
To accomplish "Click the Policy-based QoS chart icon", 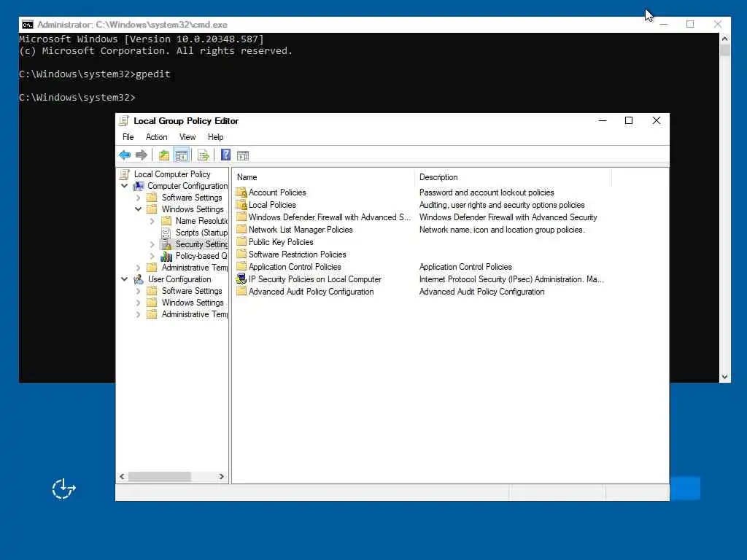I will [166, 256].
